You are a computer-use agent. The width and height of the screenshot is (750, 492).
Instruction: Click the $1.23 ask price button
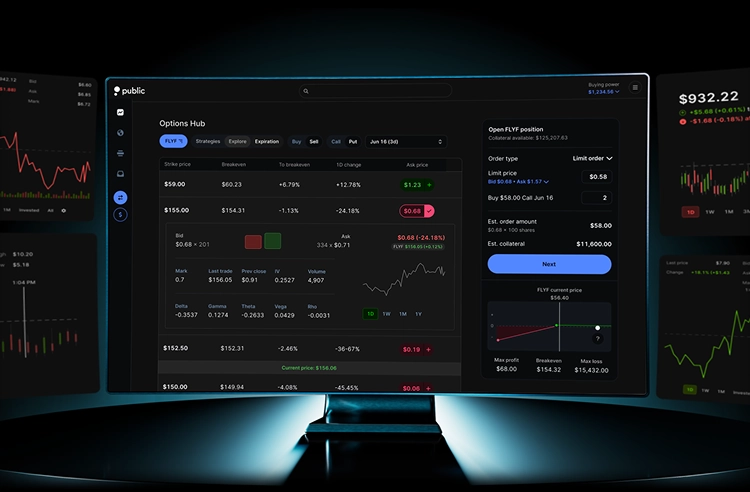[417, 185]
